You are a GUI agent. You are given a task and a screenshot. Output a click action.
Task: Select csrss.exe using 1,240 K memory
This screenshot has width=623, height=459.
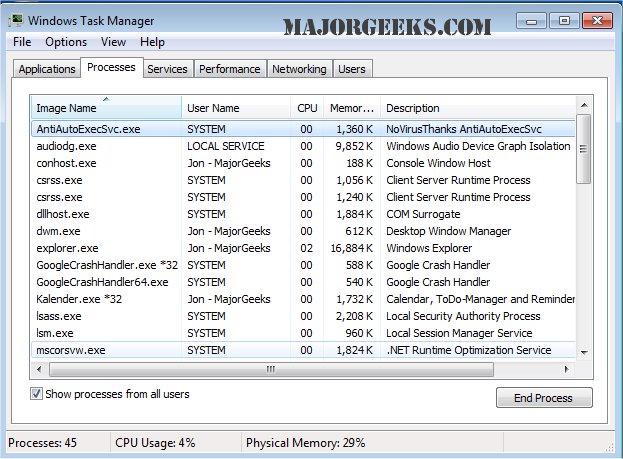tap(303, 198)
